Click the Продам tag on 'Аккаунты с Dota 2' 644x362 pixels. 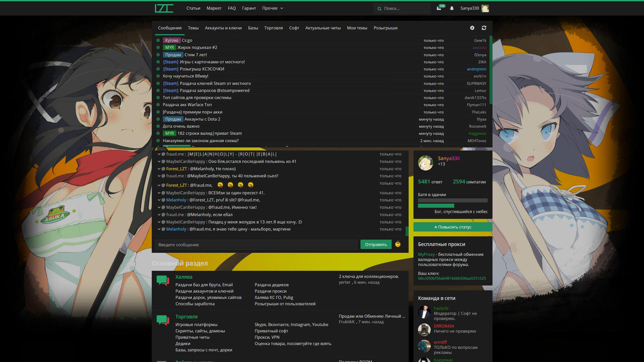(x=173, y=119)
